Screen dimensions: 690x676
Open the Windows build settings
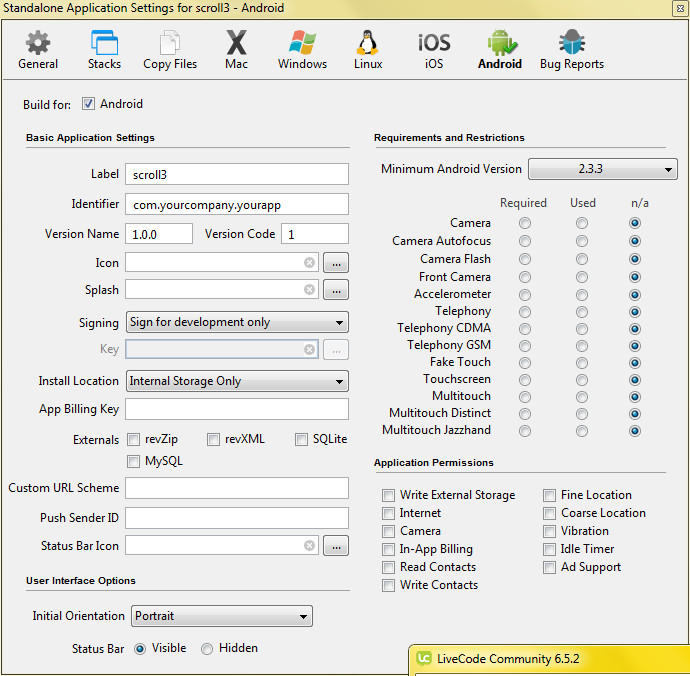tap(302, 50)
